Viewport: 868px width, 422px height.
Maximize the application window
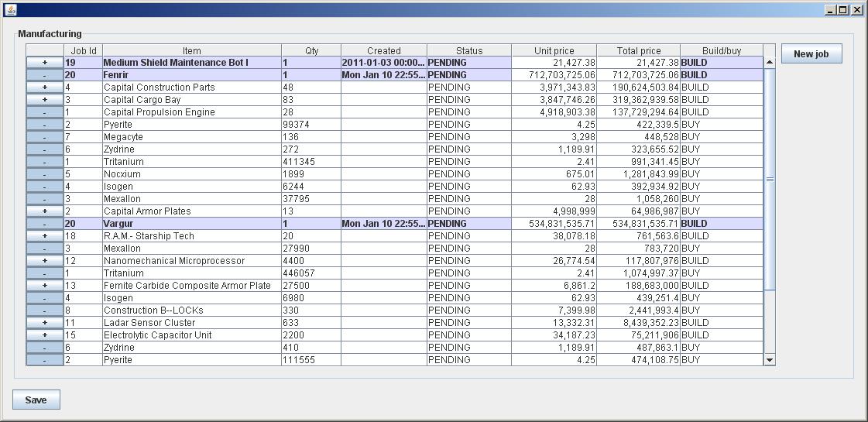coord(842,9)
